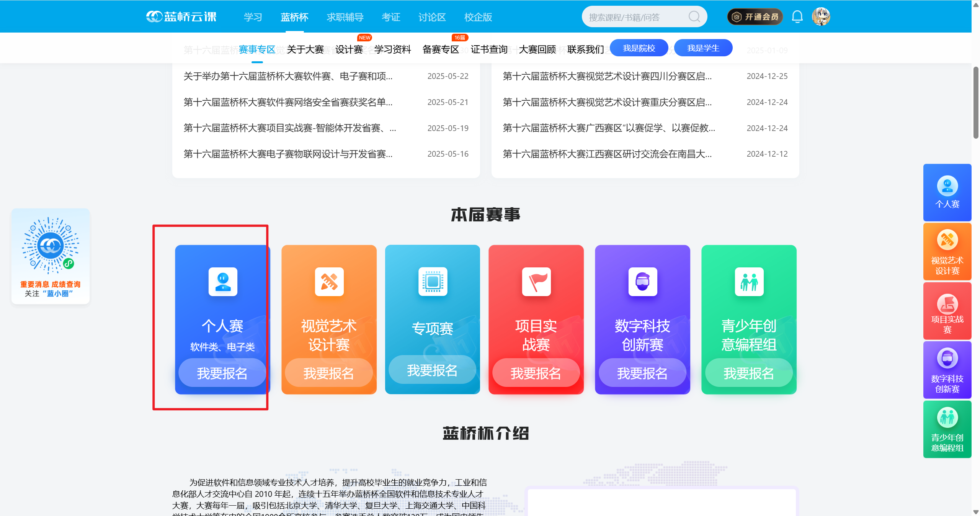Click the user avatar image
980x516 pixels.
tap(822, 16)
